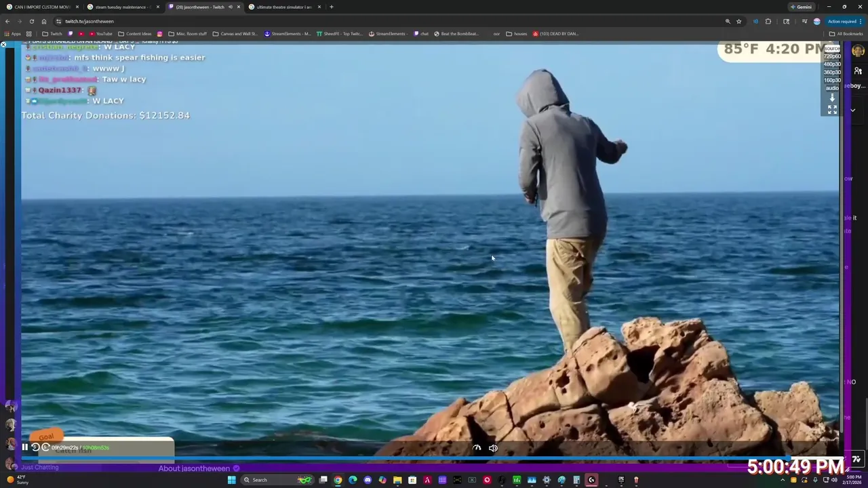
Task: Click the About jasontheween heading
Action: [x=194, y=468]
